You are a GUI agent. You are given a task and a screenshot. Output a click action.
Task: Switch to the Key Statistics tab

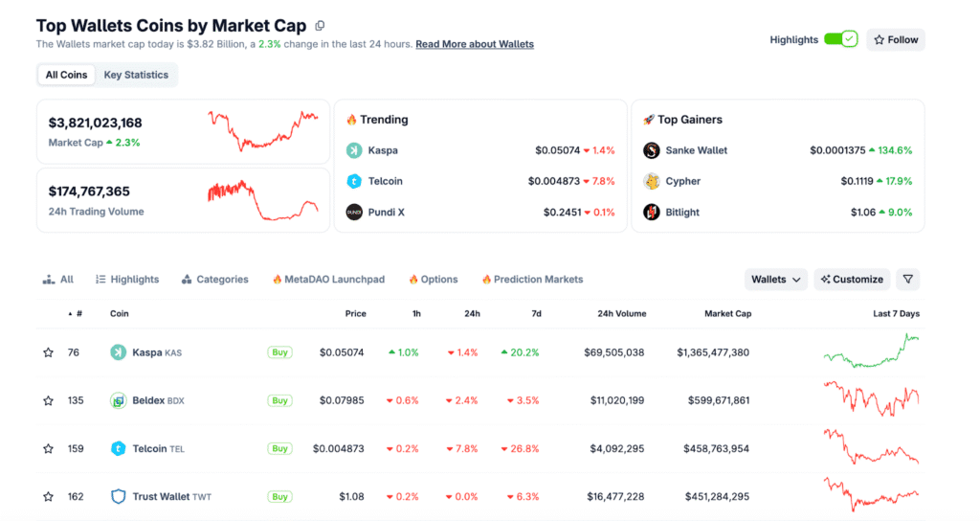136,75
